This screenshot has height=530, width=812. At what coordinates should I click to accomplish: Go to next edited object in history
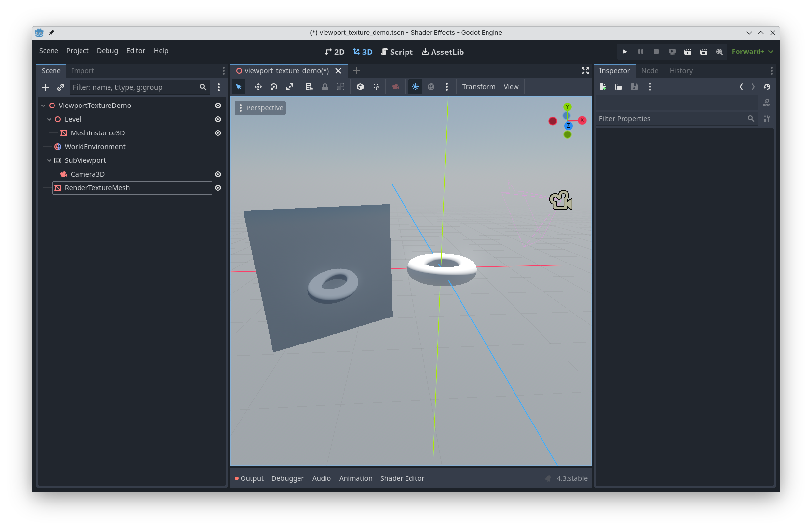tap(753, 87)
